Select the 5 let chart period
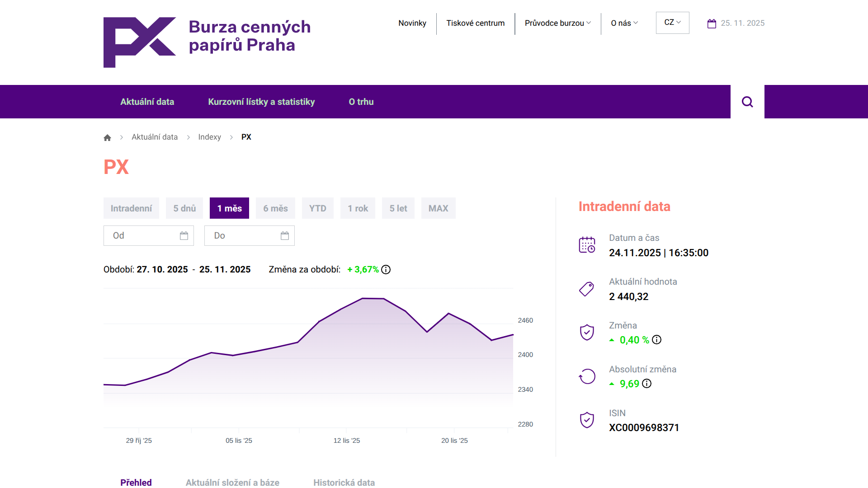Image resolution: width=868 pixels, height=488 pixels. coord(398,208)
